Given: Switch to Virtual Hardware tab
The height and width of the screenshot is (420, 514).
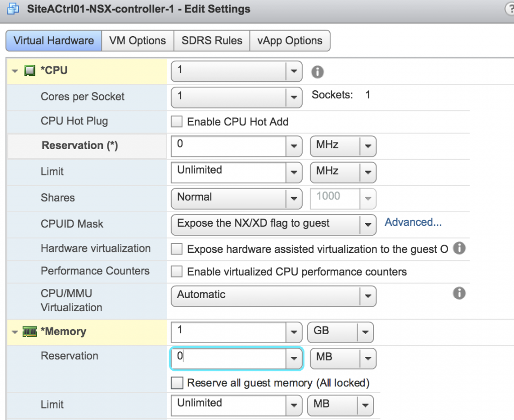Looking at the screenshot, I should pos(54,41).
